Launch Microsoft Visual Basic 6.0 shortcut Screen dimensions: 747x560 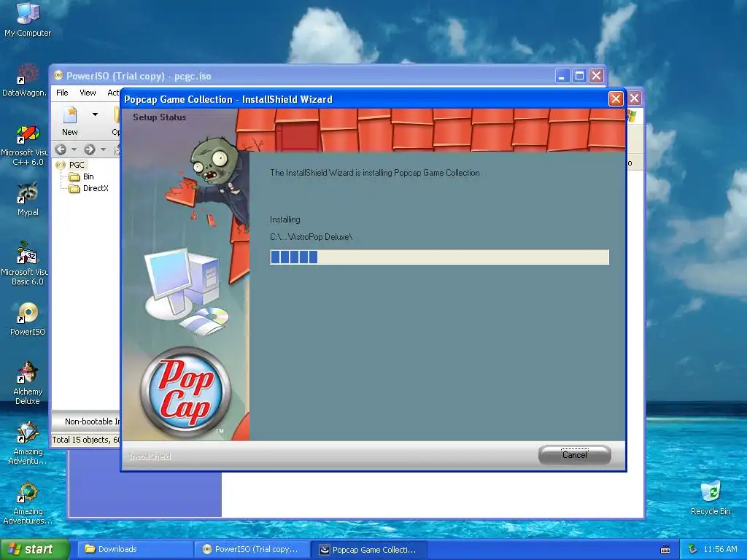[25, 264]
